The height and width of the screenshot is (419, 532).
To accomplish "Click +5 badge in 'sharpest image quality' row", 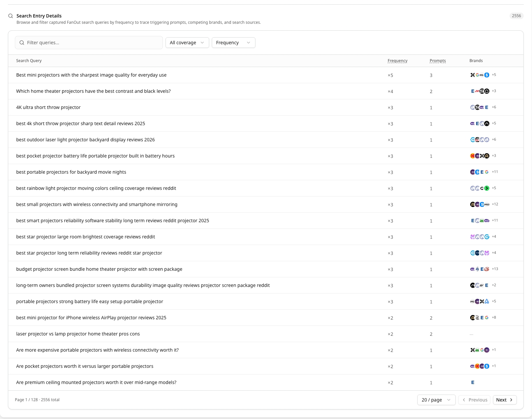I will click(x=494, y=75).
